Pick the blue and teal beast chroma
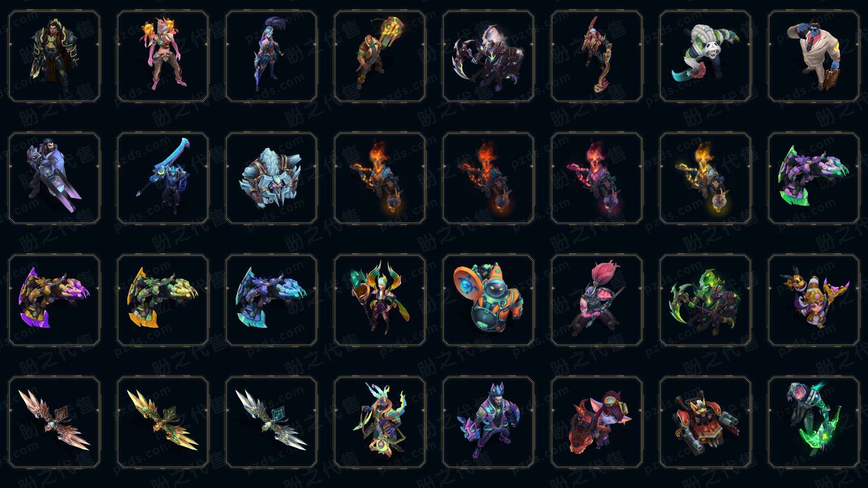This screenshot has width=868, height=488. click(x=271, y=300)
